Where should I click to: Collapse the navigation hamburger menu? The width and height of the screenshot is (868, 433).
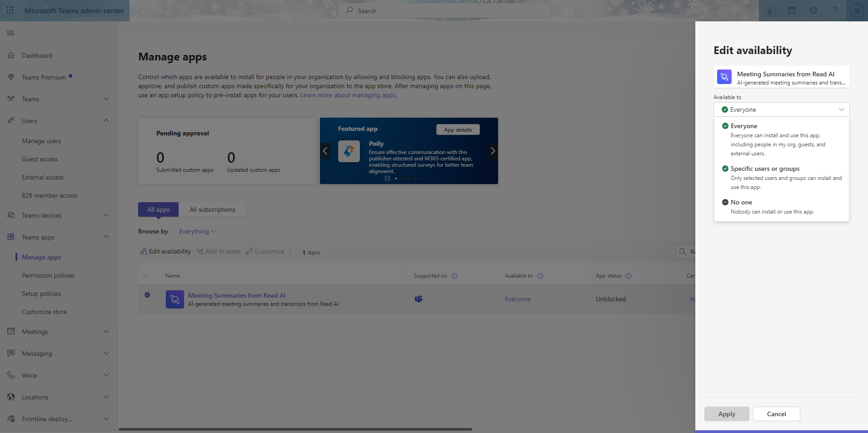[x=10, y=33]
